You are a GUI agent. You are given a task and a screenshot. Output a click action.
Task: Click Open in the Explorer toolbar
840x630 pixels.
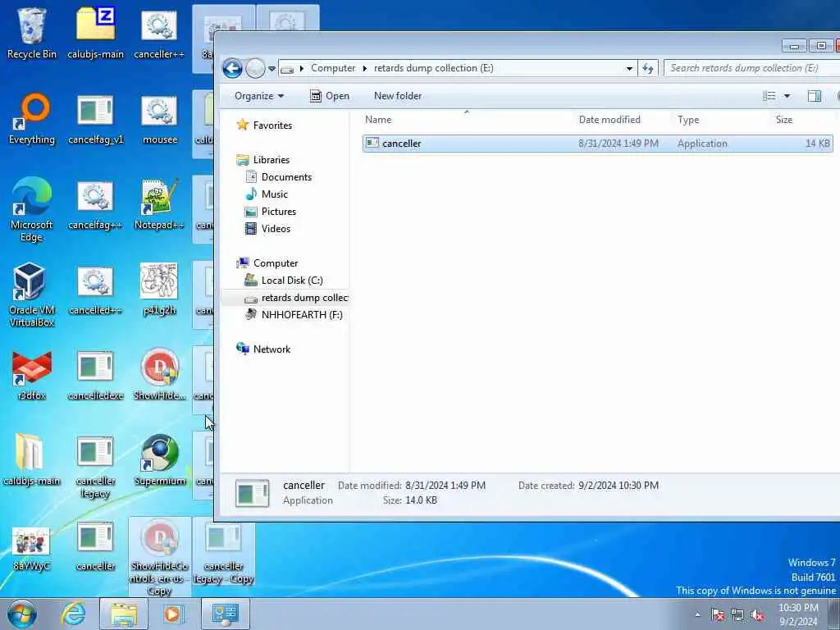coord(330,96)
